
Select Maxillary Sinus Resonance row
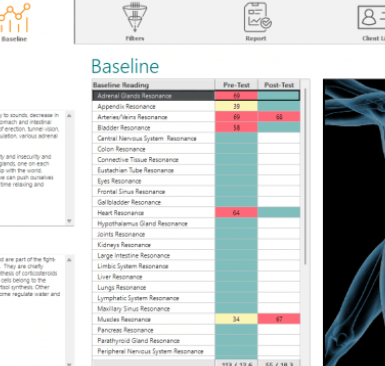pyautogui.click(x=196, y=309)
